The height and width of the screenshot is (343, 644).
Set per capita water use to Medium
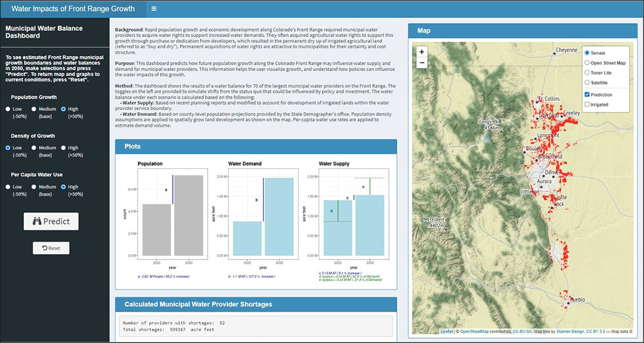(34, 187)
